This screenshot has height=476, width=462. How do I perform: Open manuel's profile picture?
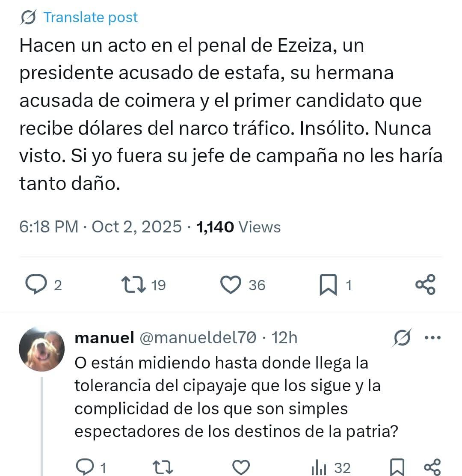(x=42, y=349)
